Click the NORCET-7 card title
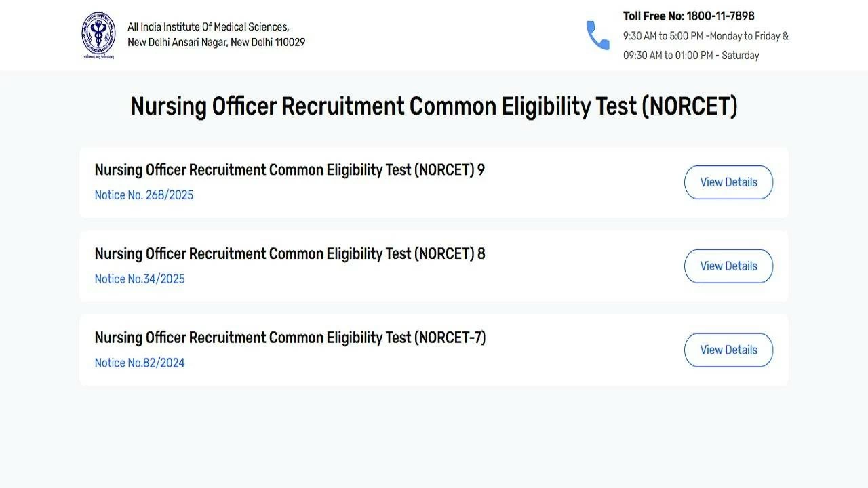 point(290,338)
